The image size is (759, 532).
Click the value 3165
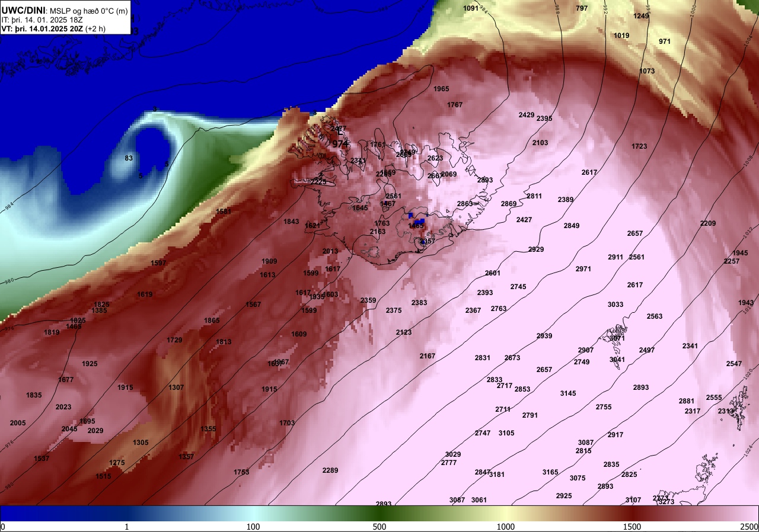coord(550,472)
